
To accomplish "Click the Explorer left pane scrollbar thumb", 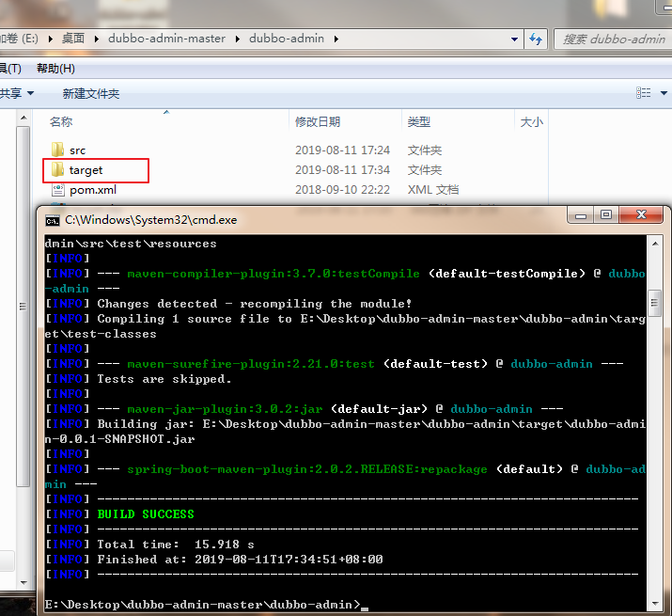I will (23, 307).
